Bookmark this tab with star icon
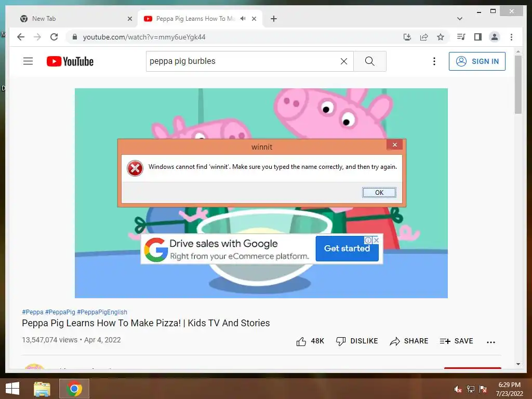Viewport: 532px width, 399px height. [x=441, y=37]
